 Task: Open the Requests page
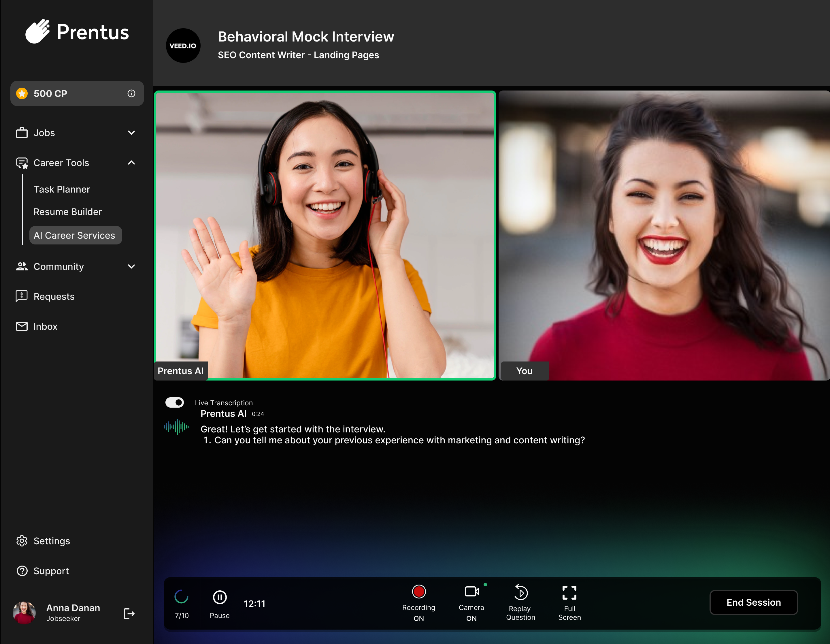(54, 297)
